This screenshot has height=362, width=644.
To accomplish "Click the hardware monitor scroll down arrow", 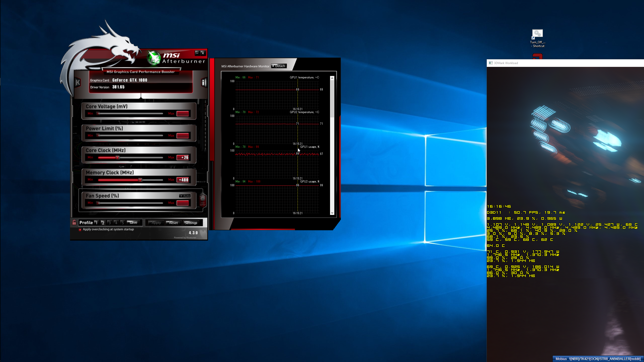I will (x=332, y=213).
